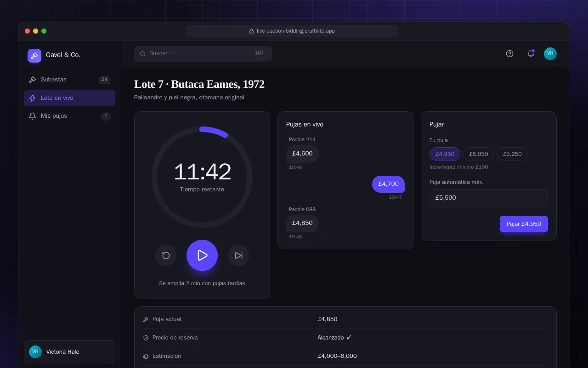Skip to next lot icon
The image size is (588, 368).
point(238,255)
